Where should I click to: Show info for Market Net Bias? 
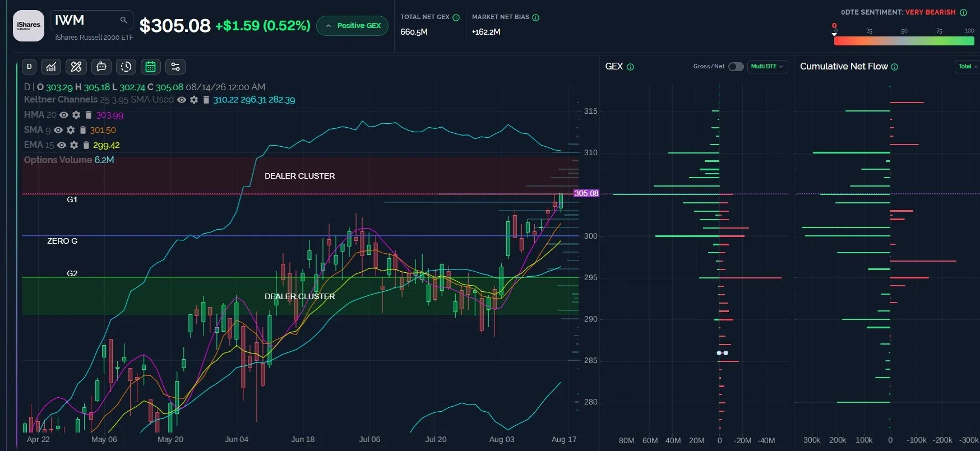coord(535,17)
